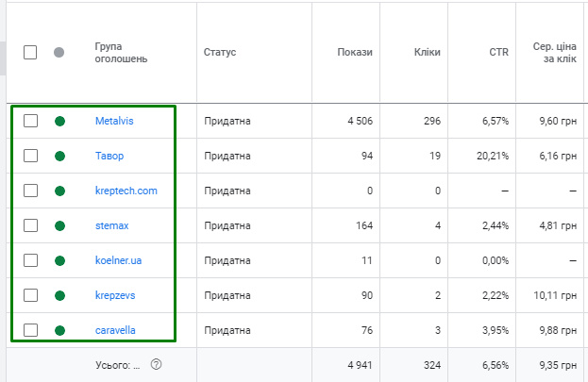Open the help icon next to Усього
Viewport: 588px width, 382px height.
tap(156, 364)
